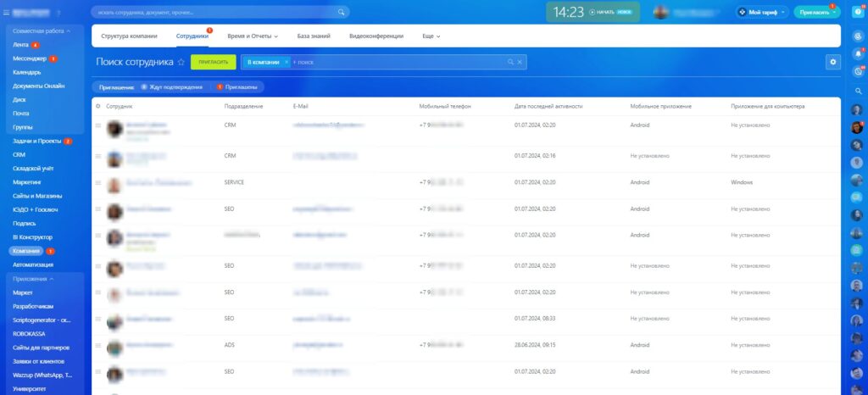Open Документы Онлайн in the left menu

point(39,86)
